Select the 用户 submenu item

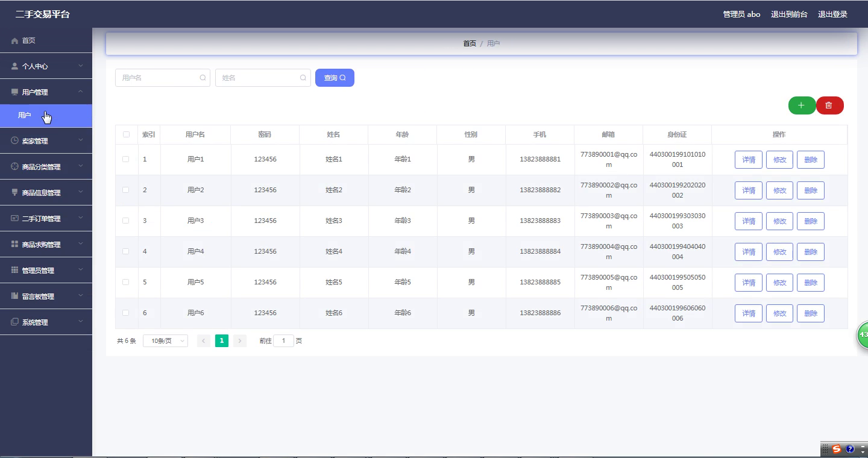pyautogui.click(x=46, y=115)
